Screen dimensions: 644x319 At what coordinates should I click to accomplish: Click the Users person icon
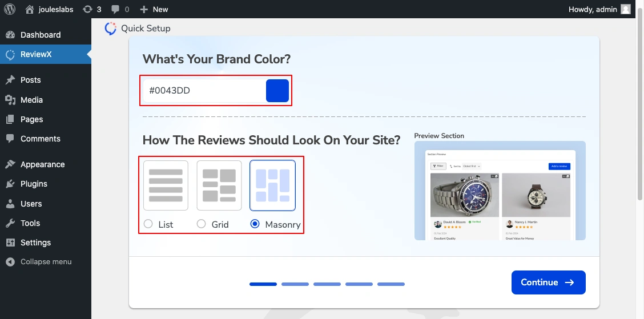pyautogui.click(x=10, y=204)
